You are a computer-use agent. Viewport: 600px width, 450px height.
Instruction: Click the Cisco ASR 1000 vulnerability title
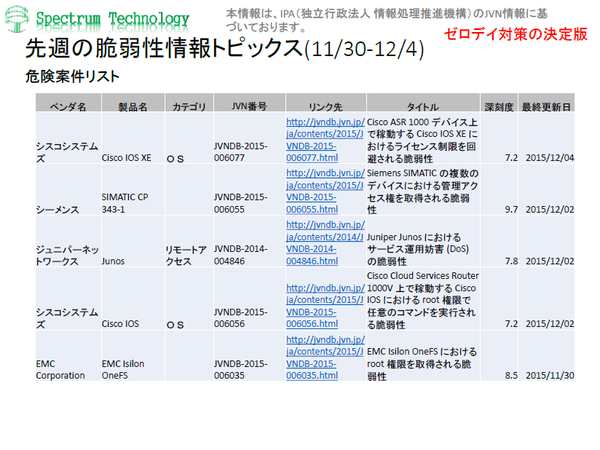(422, 140)
